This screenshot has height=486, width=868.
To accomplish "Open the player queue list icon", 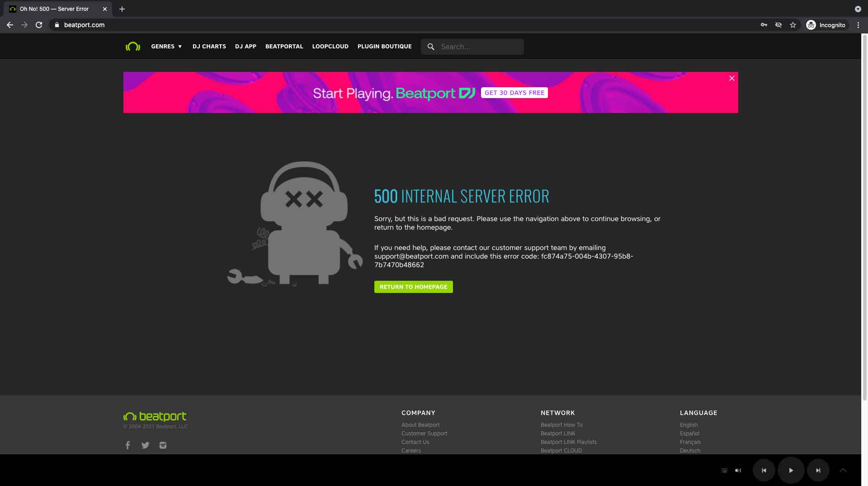I will click(x=724, y=470).
